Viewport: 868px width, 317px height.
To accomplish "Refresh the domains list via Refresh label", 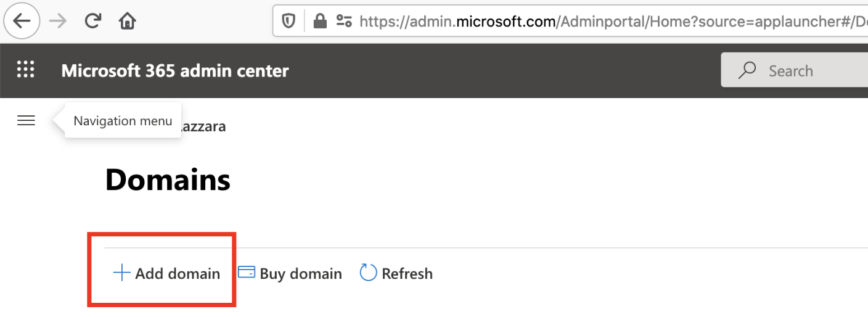I will coord(407,273).
